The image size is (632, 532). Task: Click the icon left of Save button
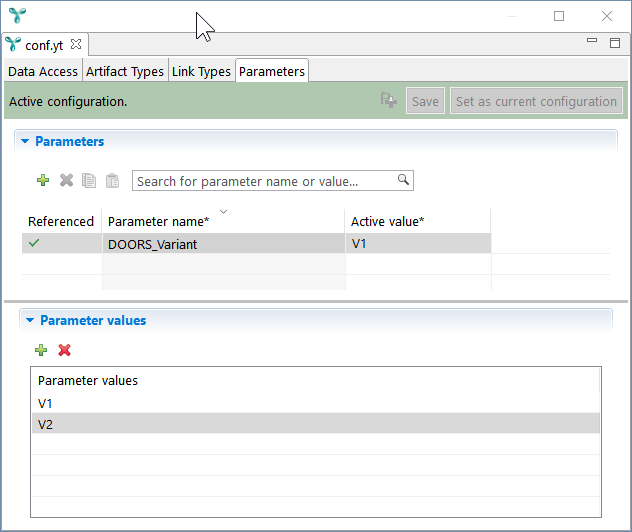389,101
